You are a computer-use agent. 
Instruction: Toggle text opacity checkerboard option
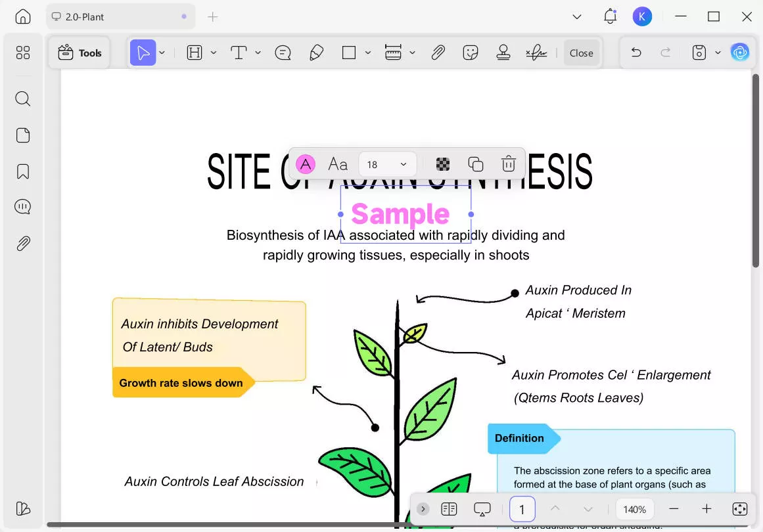(x=443, y=164)
